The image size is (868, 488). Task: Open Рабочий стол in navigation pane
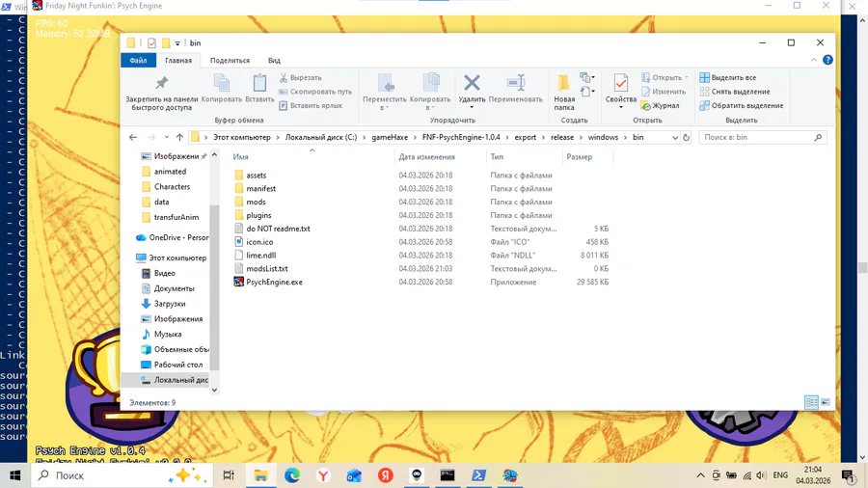[177, 365]
